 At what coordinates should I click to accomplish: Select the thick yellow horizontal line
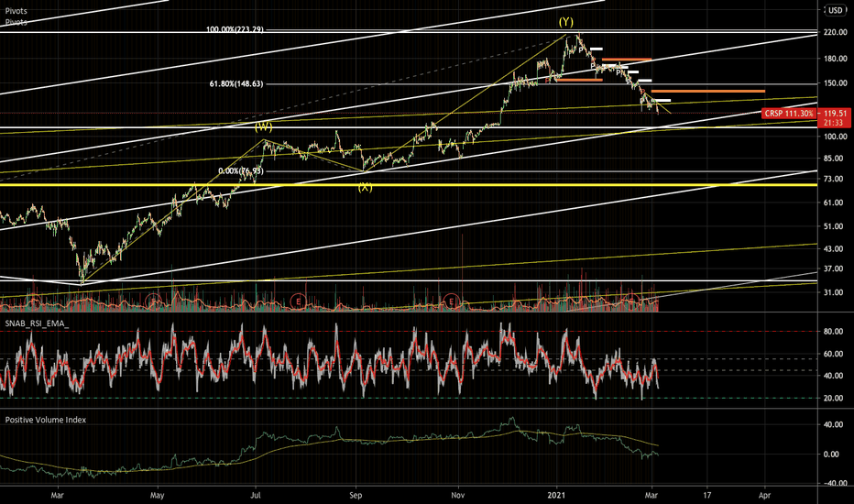point(409,185)
